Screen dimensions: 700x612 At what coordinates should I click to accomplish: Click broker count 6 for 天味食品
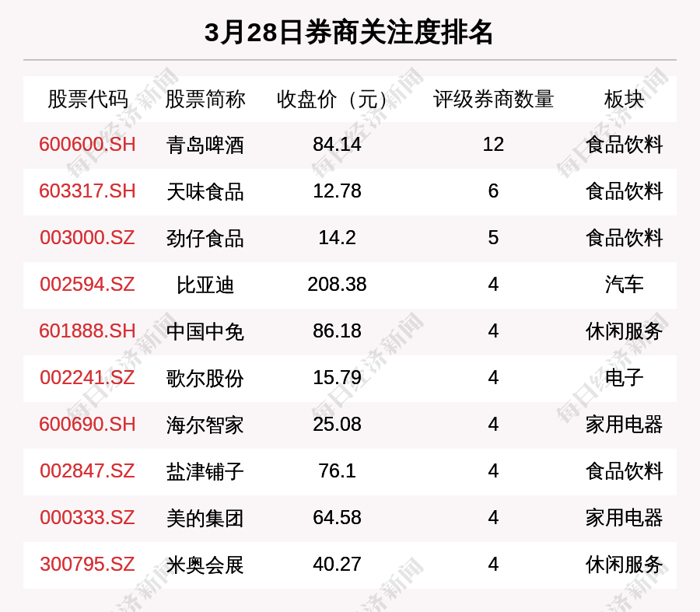(x=493, y=191)
